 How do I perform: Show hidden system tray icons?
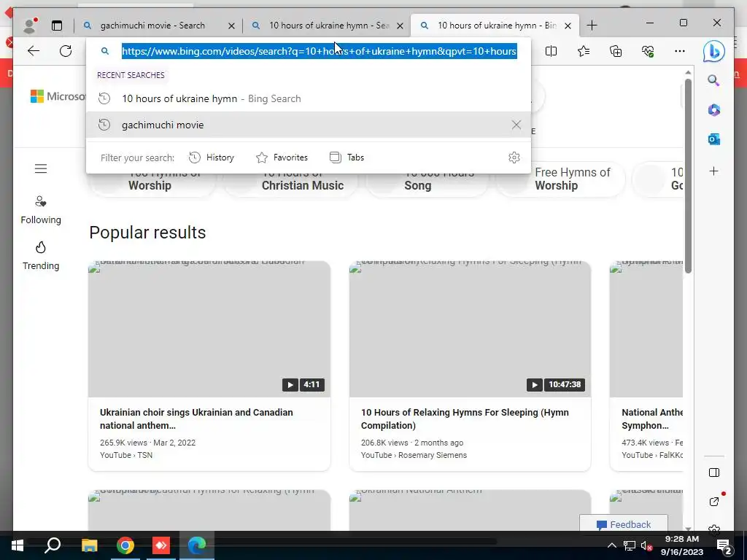coord(612,545)
